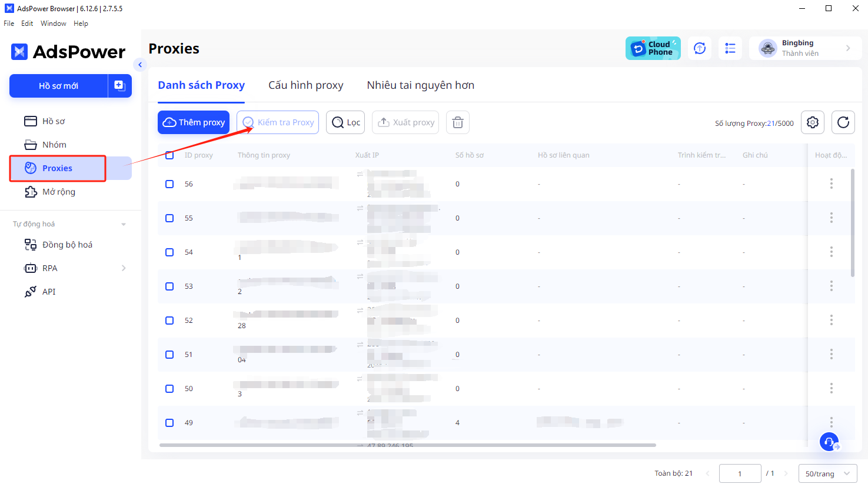Open the Cloud Phone feature
Viewport: 868px width, 484px height.
653,48
